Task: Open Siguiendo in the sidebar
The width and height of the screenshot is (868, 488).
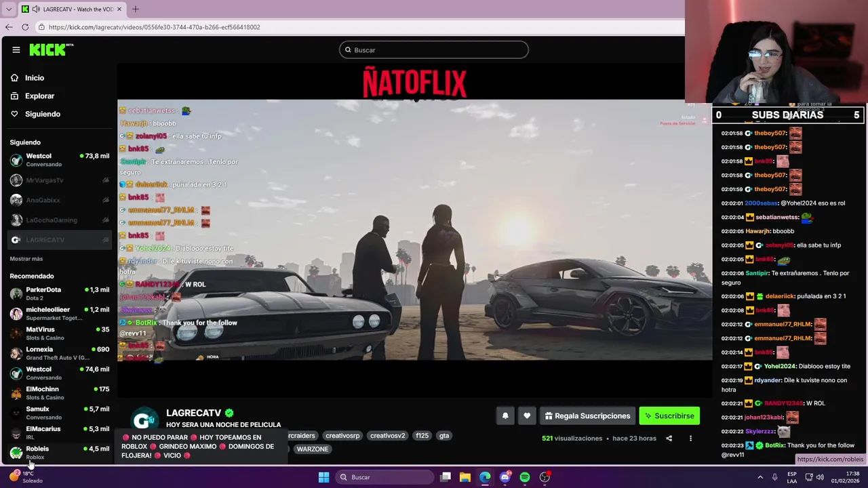Action: (x=43, y=114)
